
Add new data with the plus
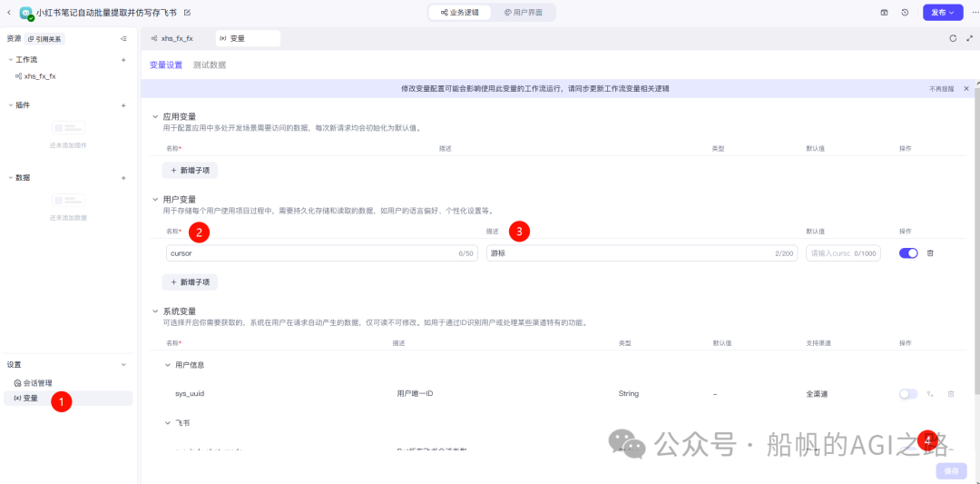pyautogui.click(x=123, y=178)
